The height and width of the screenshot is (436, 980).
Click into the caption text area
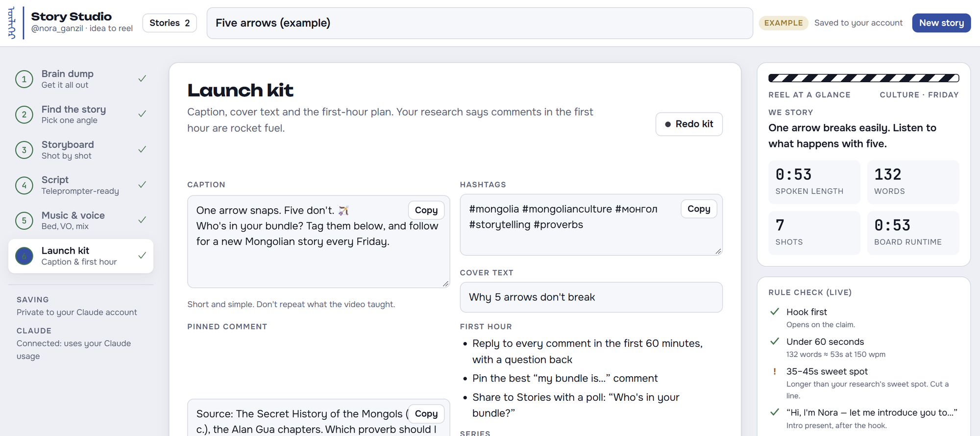(x=318, y=242)
